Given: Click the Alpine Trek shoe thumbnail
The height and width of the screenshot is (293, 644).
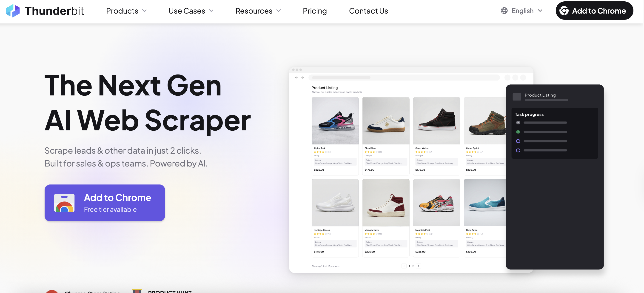Looking at the screenshot, I should point(335,121).
